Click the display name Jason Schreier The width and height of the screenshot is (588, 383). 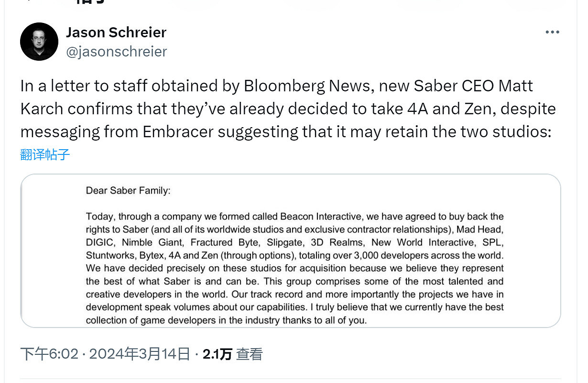point(116,32)
